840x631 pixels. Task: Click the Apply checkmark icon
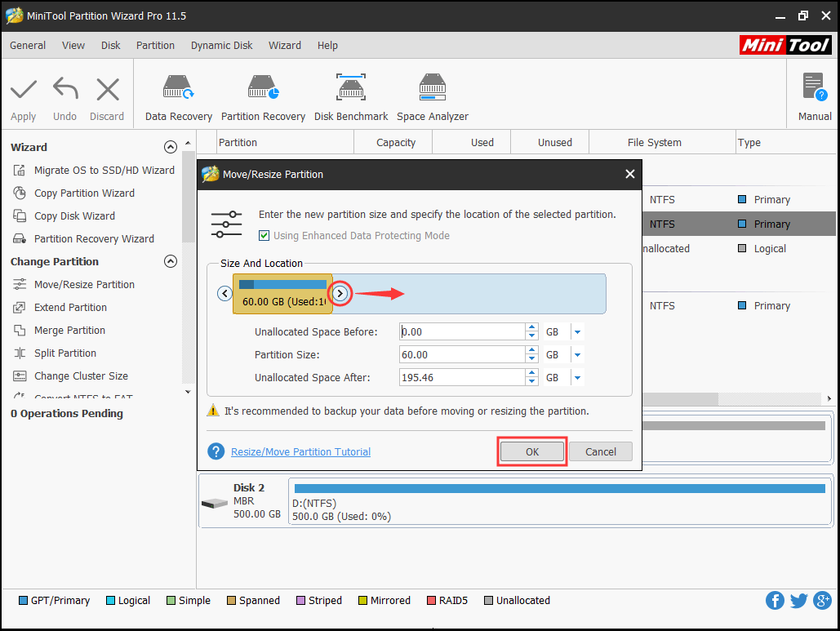pyautogui.click(x=24, y=90)
